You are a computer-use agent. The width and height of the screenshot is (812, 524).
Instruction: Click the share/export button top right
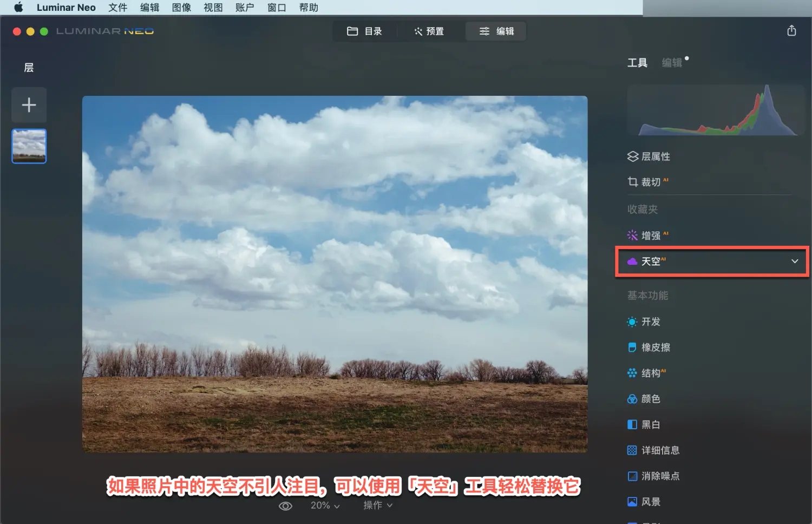791,31
